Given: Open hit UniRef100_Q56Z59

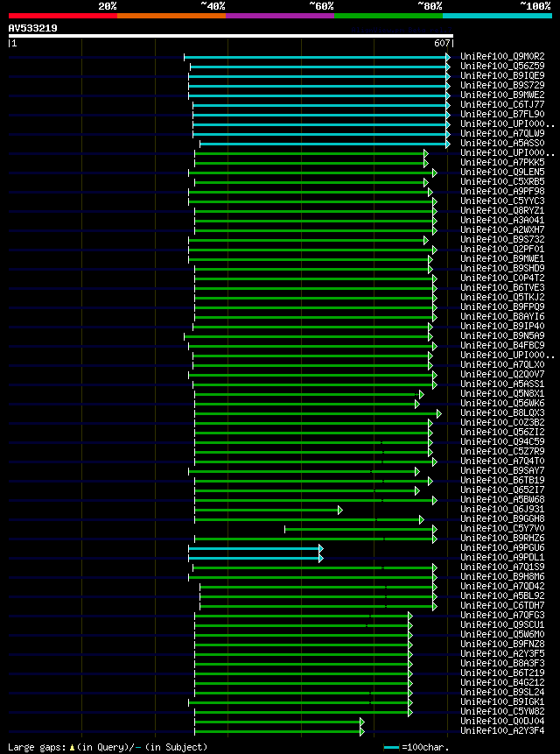Looking at the screenshot, I should pyautogui.click(x=502, y=67).
